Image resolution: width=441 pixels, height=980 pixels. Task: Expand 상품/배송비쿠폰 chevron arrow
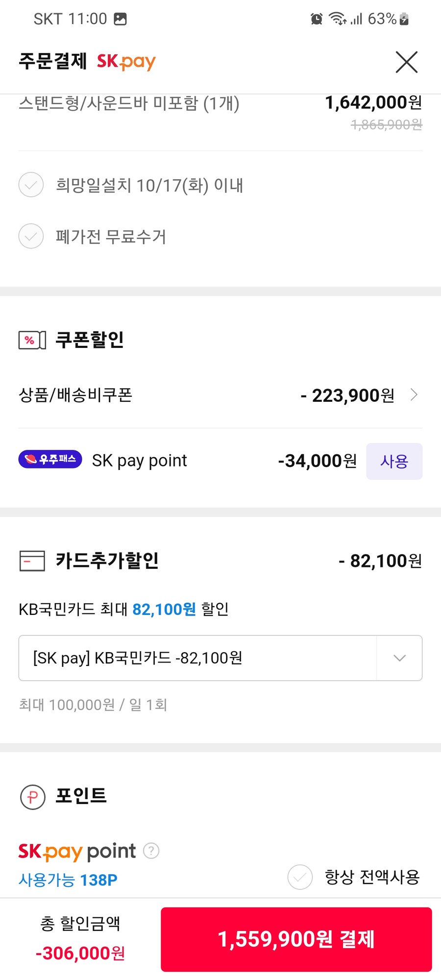414,394
